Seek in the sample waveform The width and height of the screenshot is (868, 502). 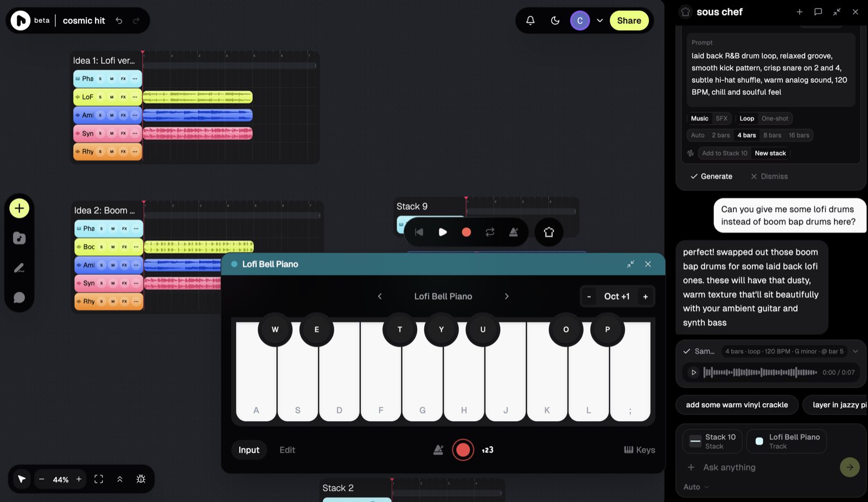pyautogui.click(x=759, y=372)
